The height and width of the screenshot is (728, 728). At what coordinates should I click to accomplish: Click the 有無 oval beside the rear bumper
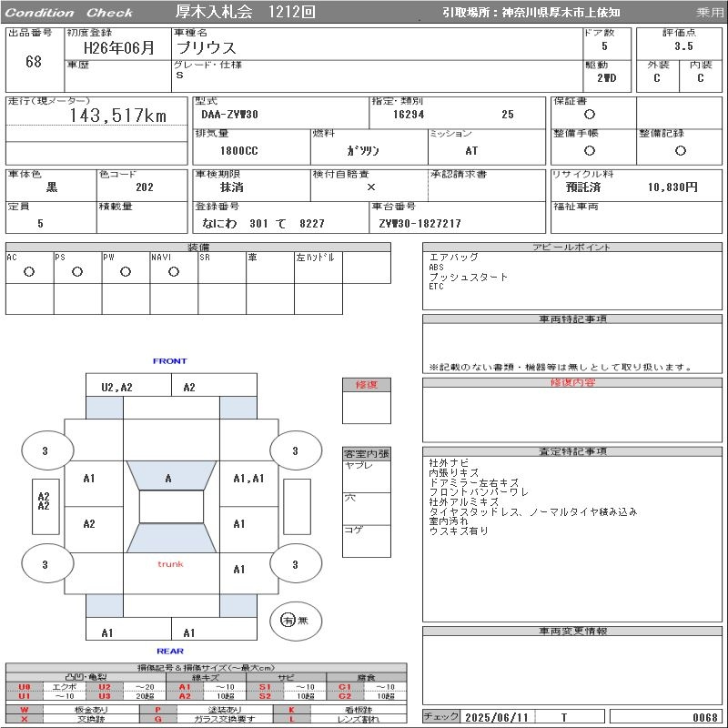click(x=296, y=621)
